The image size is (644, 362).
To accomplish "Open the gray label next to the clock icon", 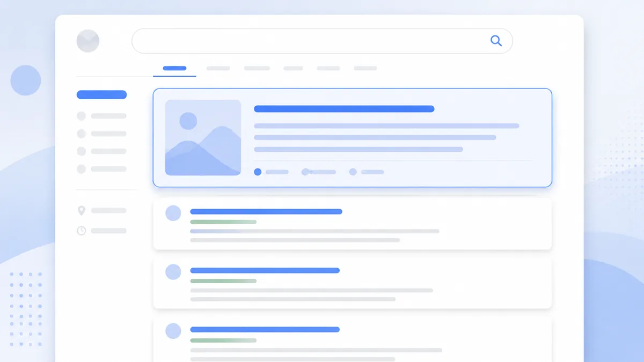I will pyautogui.click(x=108, y=231).
